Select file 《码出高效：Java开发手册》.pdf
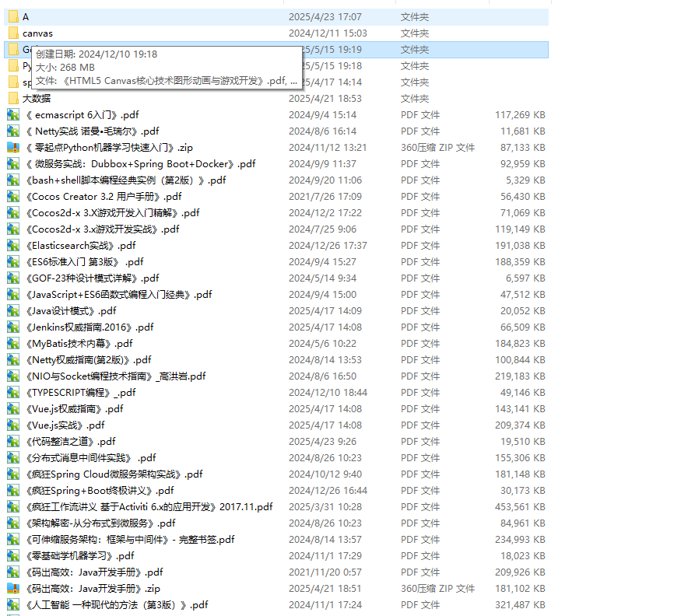Viewport: 681px width, 616px height. click(95, 572)
